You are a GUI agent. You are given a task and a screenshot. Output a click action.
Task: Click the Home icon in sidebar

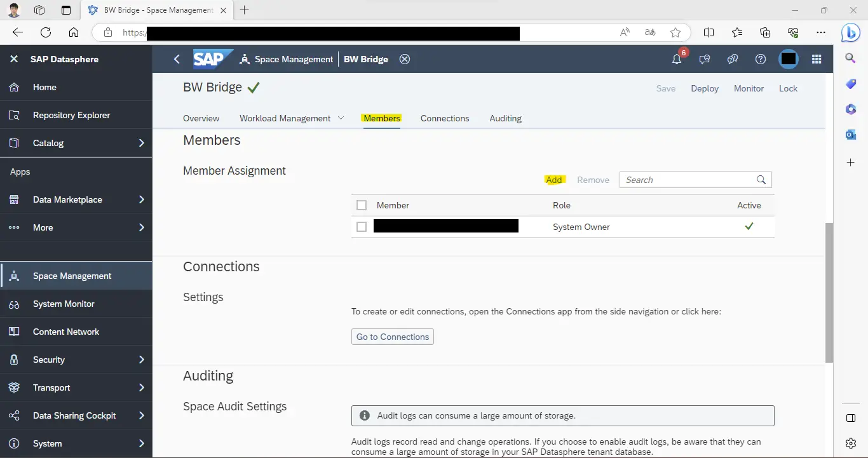click(14, 87)
